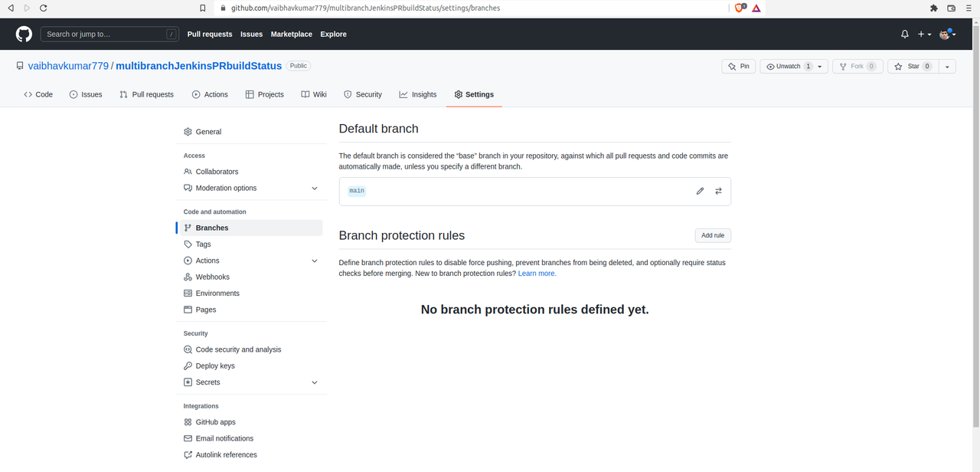This screenshot has height=472, width=980.
Task: Click the GitHub logo icon
Action: [x=24, y=34]
